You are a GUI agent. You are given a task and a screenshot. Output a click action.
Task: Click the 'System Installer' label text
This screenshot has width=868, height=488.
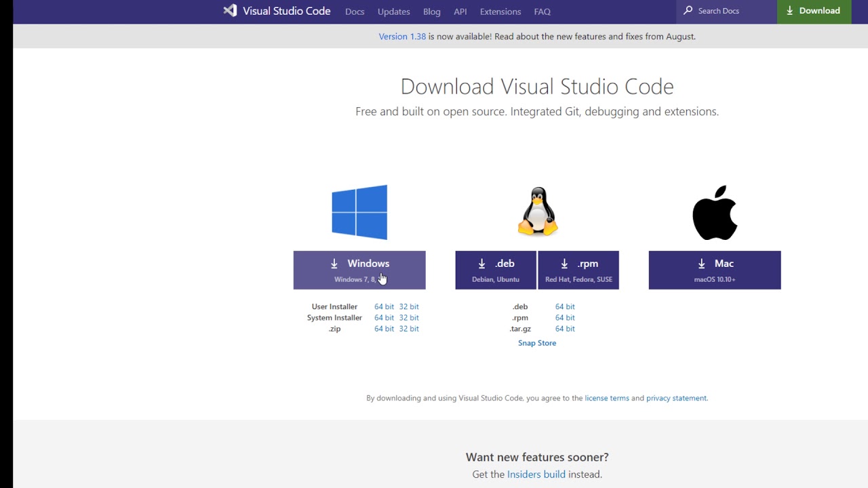pos(334,318)
